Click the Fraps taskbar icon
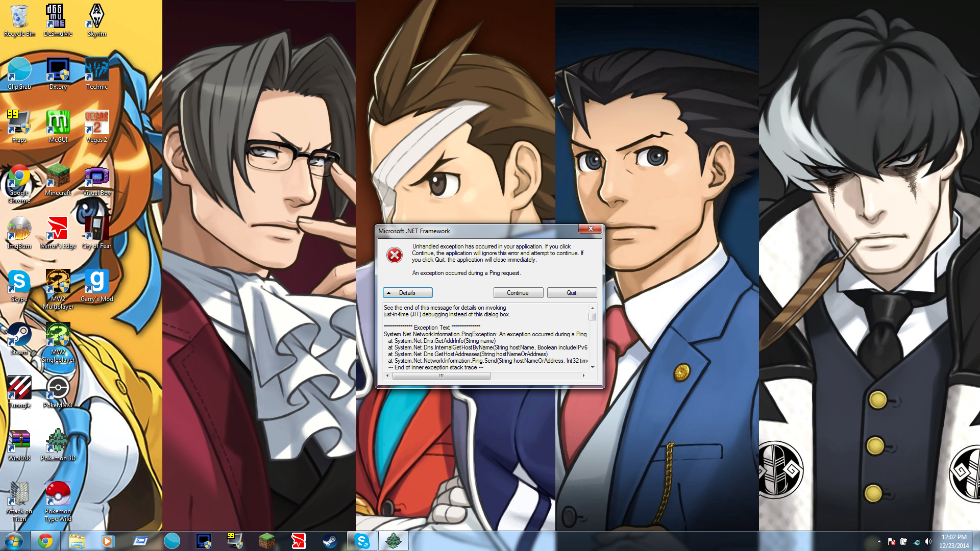Viewport: 980px width, 551px height. tap(235, 541)
